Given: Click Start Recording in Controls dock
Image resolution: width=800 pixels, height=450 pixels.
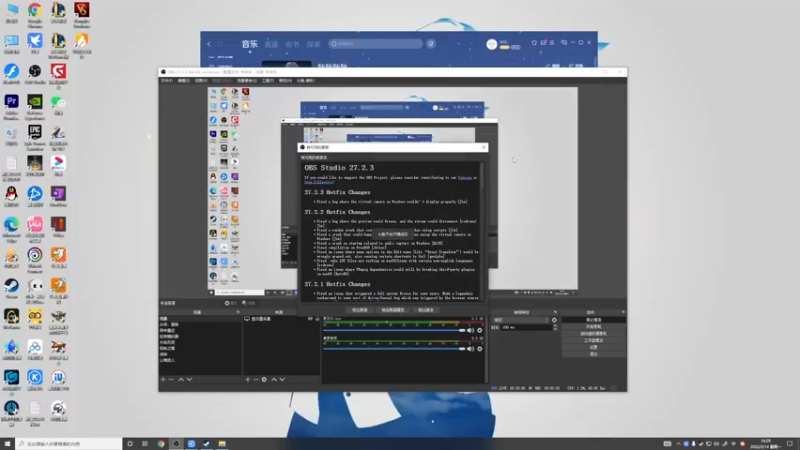Looking at the screenshot, I should (593, 327).
